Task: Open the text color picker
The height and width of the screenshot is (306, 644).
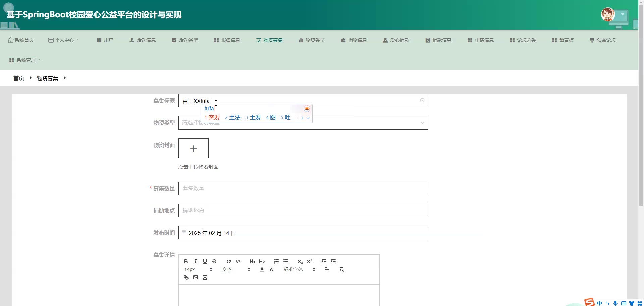Action: coord(262,269)
